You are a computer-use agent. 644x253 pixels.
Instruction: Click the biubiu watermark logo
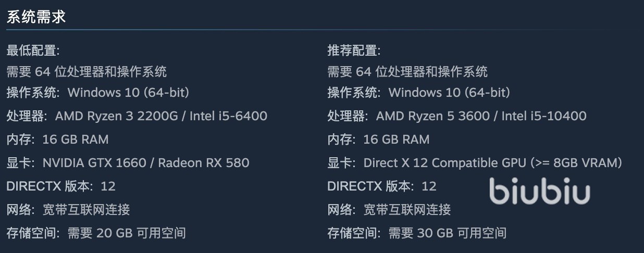[539, 192]
